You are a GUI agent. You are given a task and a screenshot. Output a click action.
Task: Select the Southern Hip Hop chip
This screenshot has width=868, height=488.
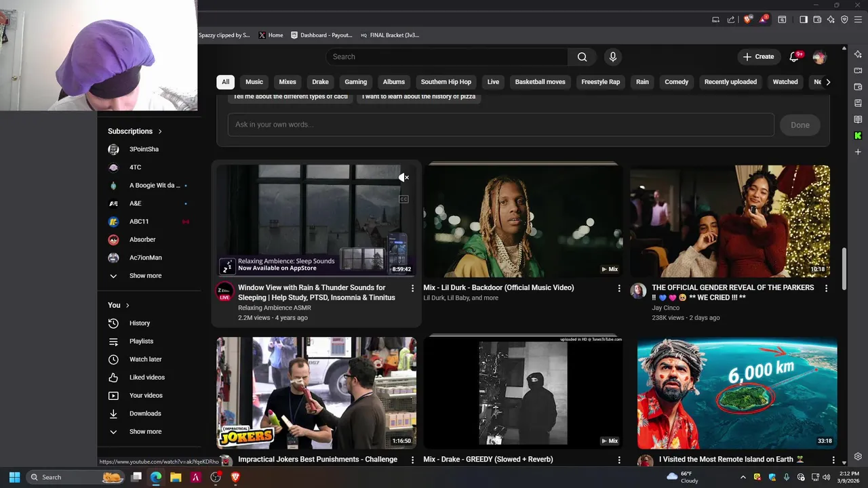point(446,82)
